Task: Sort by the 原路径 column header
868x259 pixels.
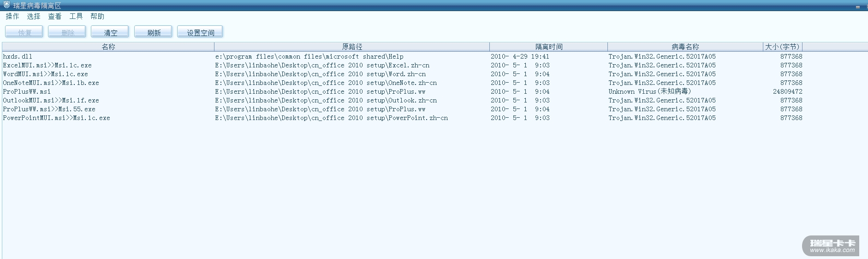Action: [x=352, y=47]
